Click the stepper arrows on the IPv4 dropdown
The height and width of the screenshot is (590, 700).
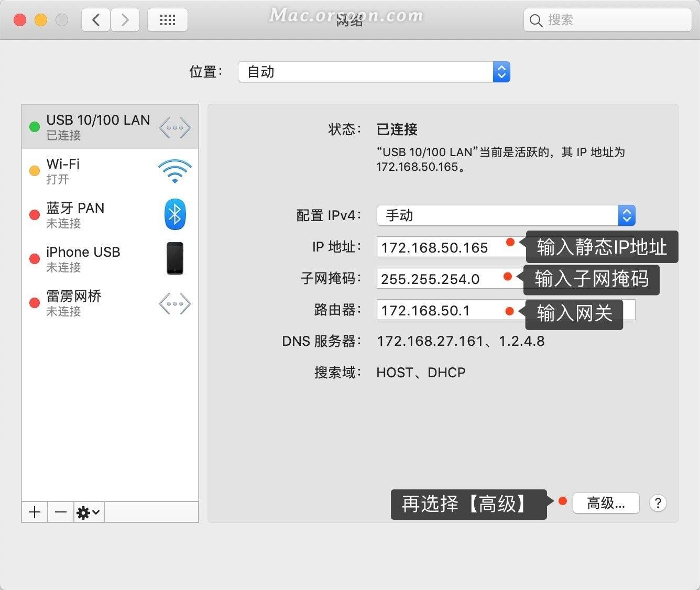pyautogui.click(x=627, y=215)
